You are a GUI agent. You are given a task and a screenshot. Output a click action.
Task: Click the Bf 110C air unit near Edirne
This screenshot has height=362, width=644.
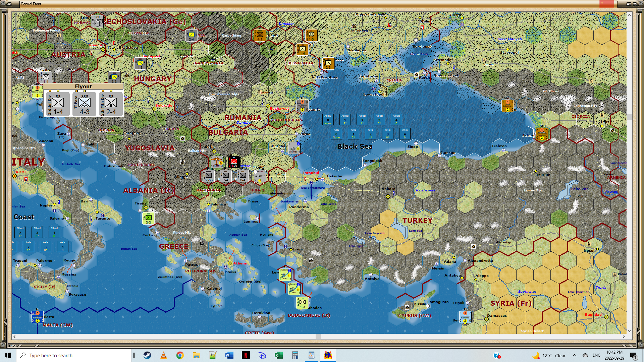260,176
